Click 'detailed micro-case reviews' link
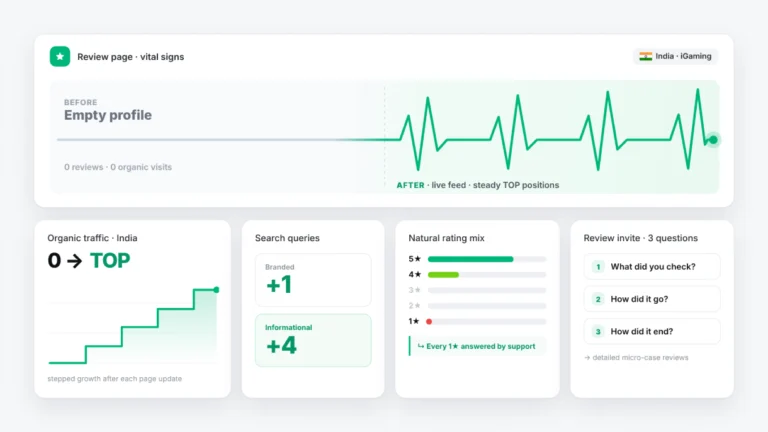The height and width of the screenshot is (432, 768). [x=636, y=358]
